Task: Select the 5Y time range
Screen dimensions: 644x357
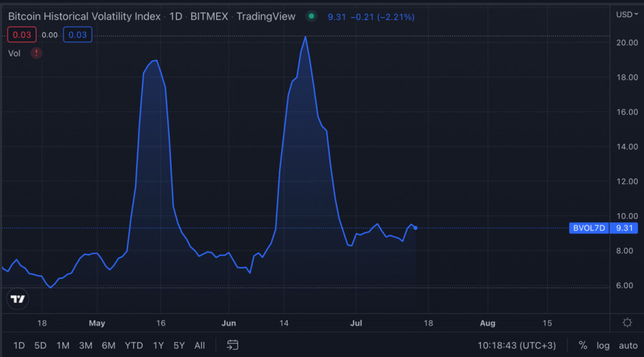Action: [179, 346]
